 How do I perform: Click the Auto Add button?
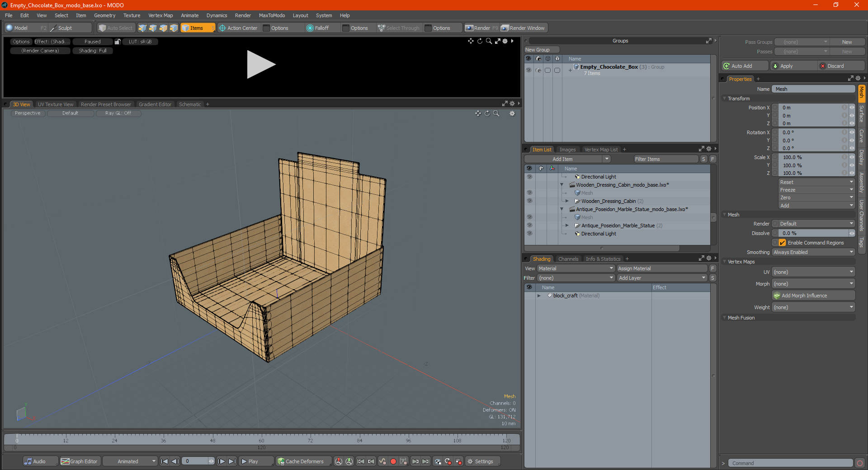744,66
